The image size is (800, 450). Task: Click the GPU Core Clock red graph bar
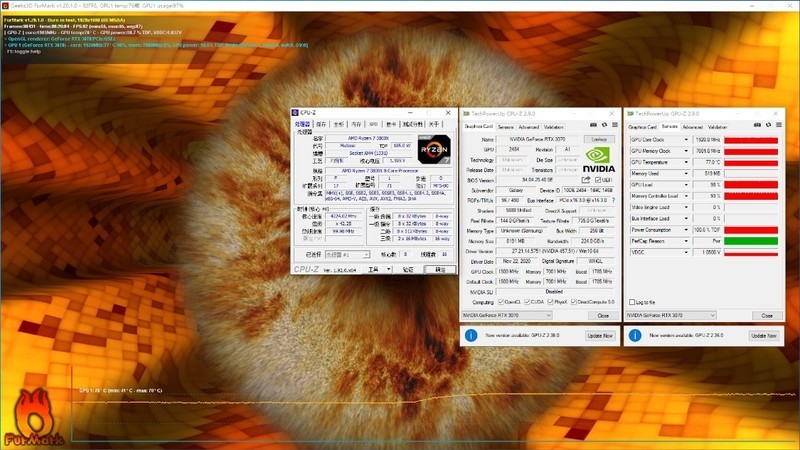click(751, 140)
